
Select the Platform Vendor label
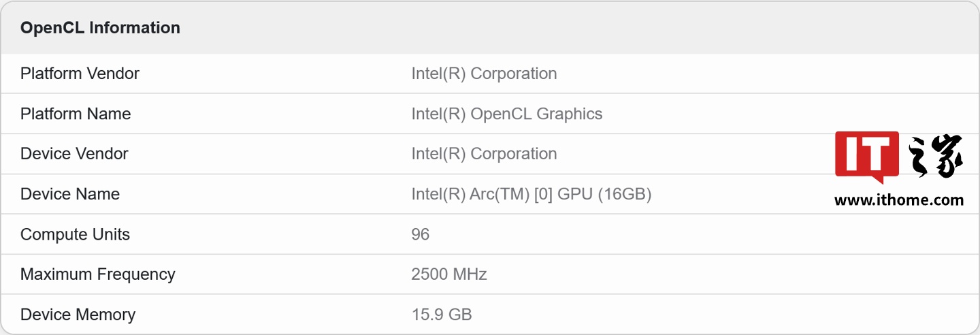tap(80, 74)
